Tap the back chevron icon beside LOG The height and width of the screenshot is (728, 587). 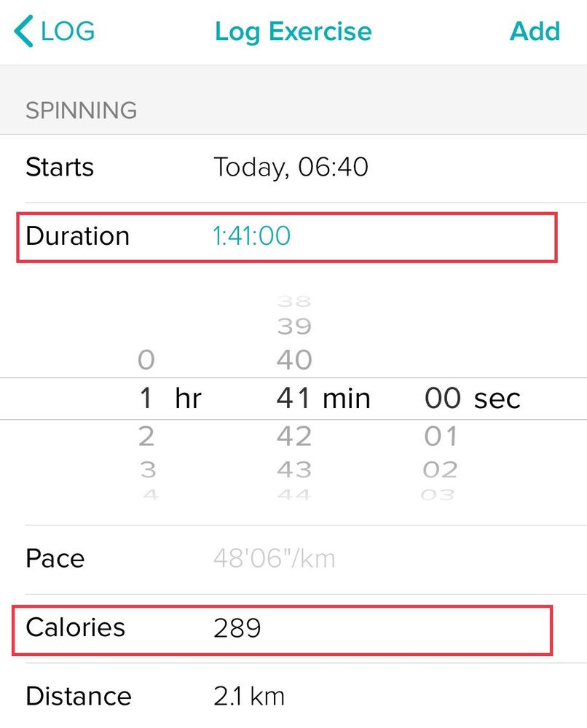(23, 32)
